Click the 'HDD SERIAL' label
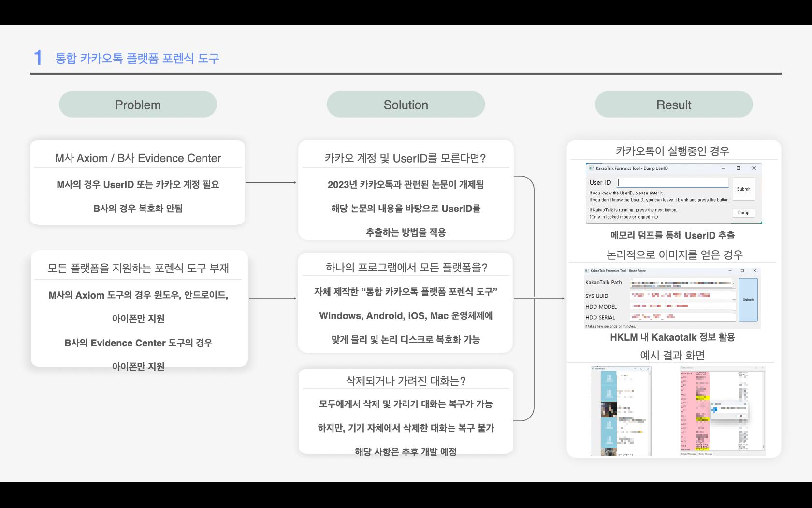The width and height of the screenshot is (812, 508). click(600, 318)
